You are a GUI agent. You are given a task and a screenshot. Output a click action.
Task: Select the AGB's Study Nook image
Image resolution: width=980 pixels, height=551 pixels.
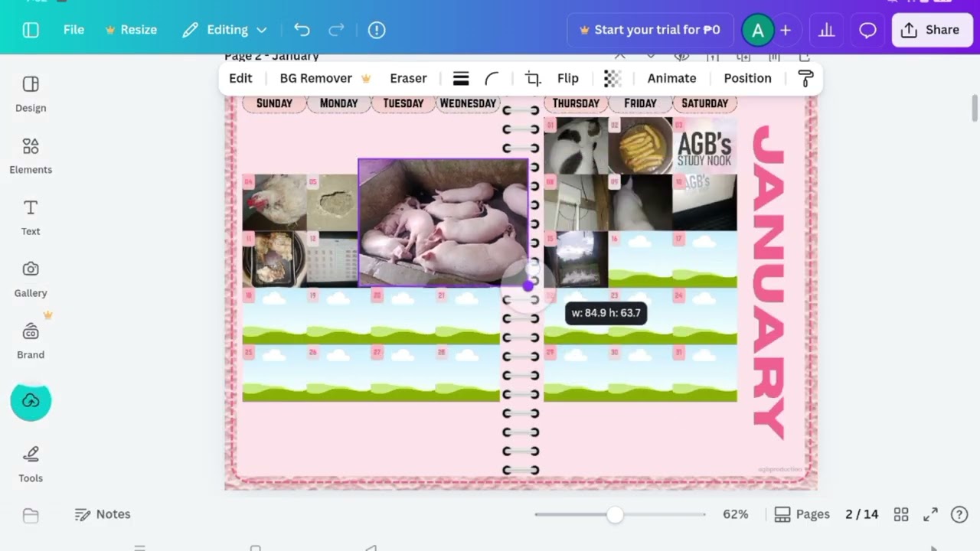704,145
